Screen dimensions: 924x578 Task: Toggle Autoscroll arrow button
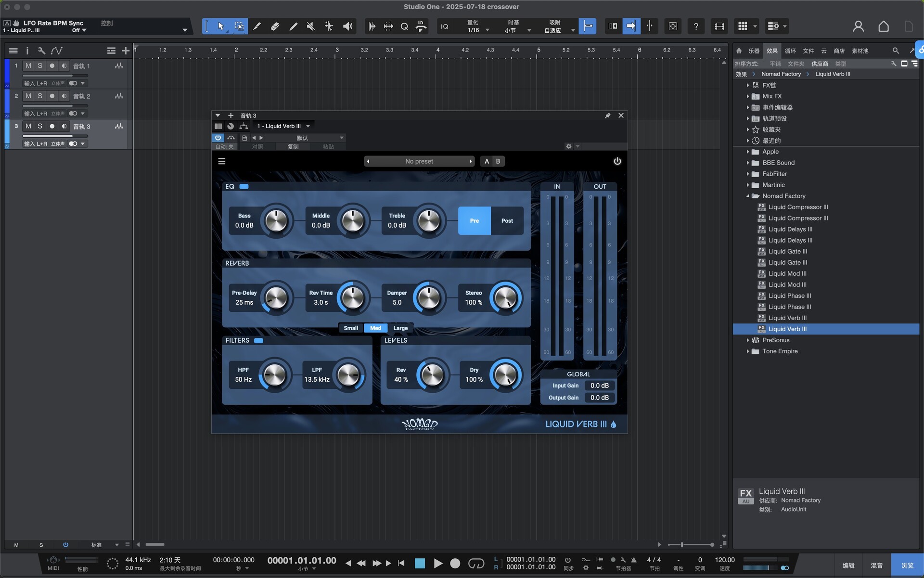click(x=631, y=26)
